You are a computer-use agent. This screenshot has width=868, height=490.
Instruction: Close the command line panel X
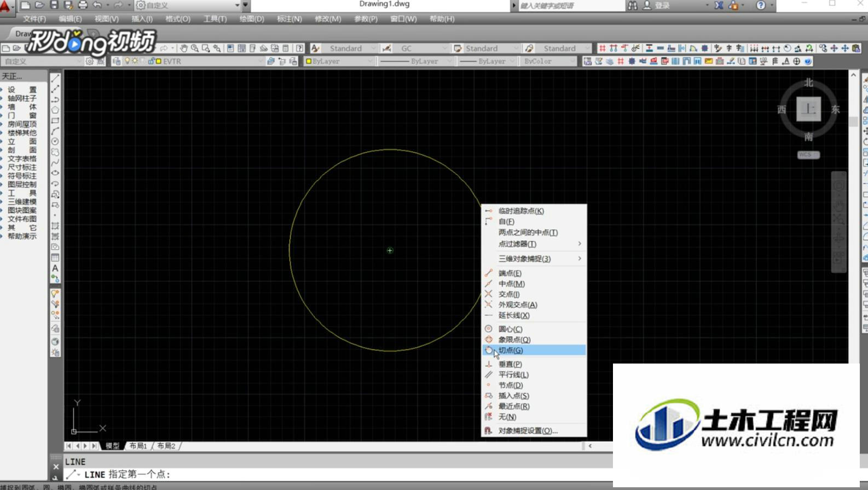click(56, 467)
